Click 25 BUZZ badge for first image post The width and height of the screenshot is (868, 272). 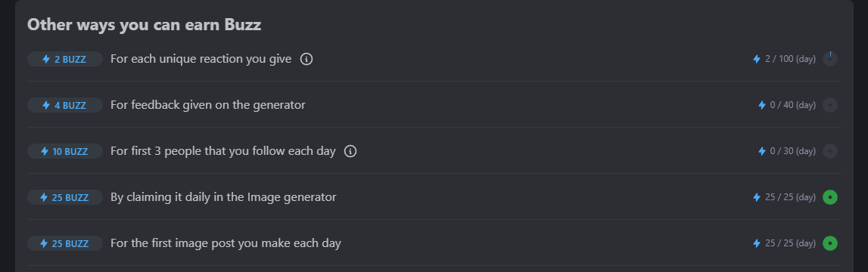point(65,243)
